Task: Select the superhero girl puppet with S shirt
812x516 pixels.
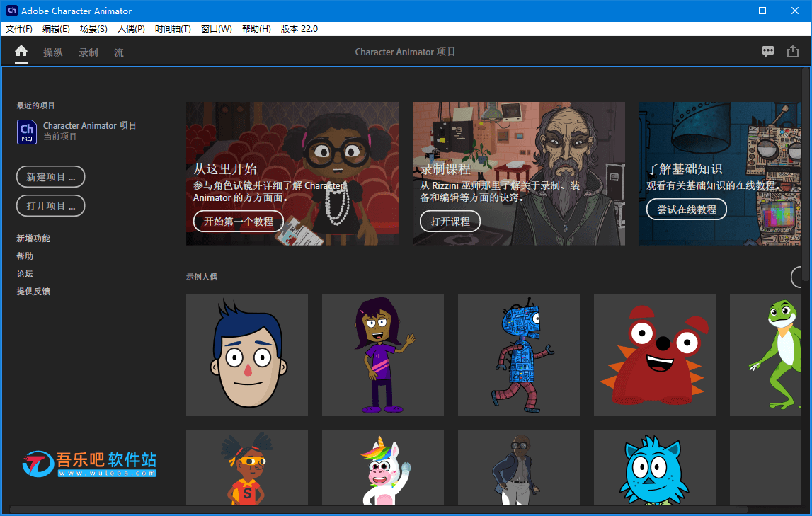Action: pos(247,468)
